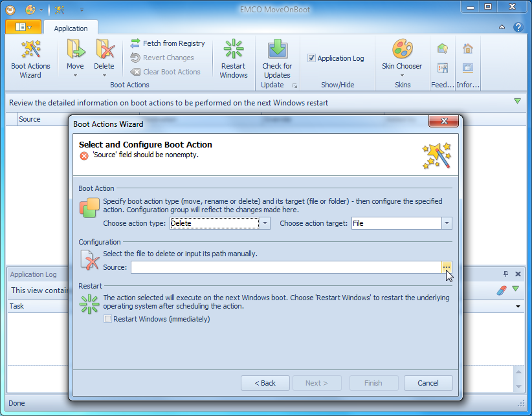Click the bottom Information group icon

click(468, 68)
